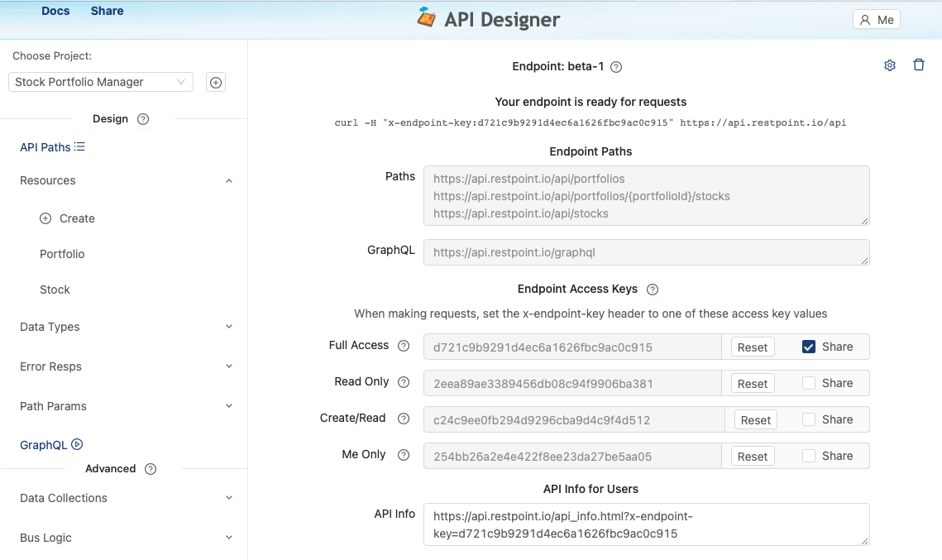Select the Stock resource

(55, 290)
